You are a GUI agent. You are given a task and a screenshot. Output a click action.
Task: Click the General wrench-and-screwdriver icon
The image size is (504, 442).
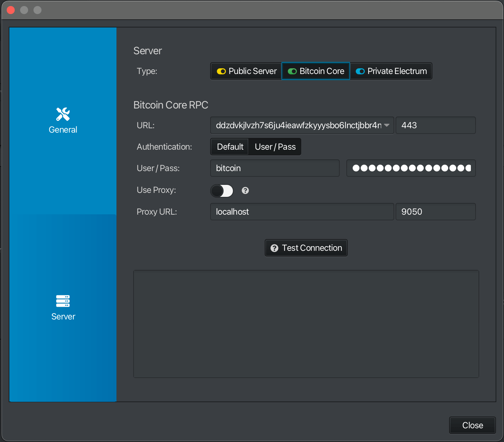63,114
